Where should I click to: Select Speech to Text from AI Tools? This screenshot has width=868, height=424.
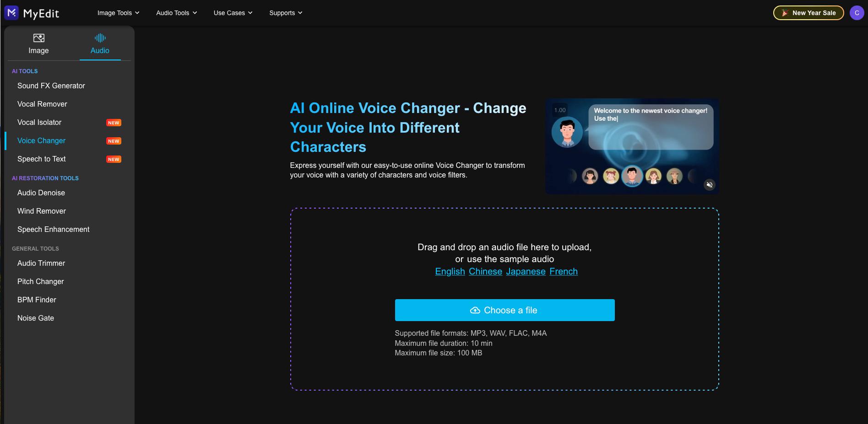(x=41, y=159)
